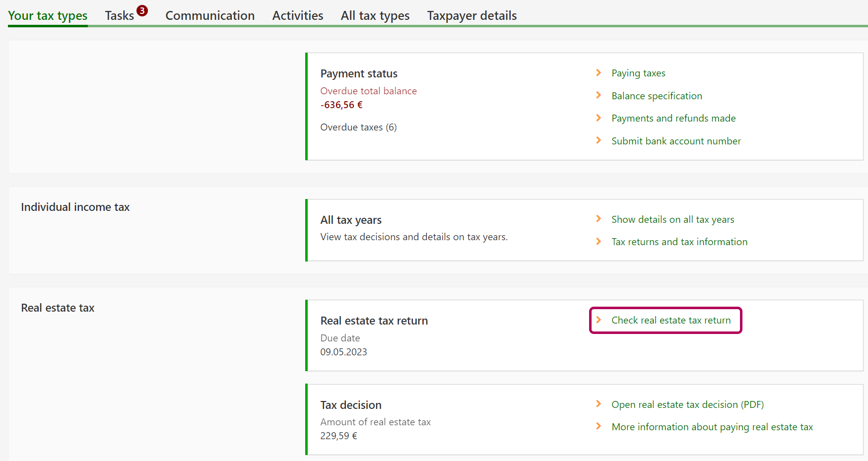Switch to the Tasks tab
Image resolution: width=868 pixels, height=461 pixels.
[x=119, y=16]
